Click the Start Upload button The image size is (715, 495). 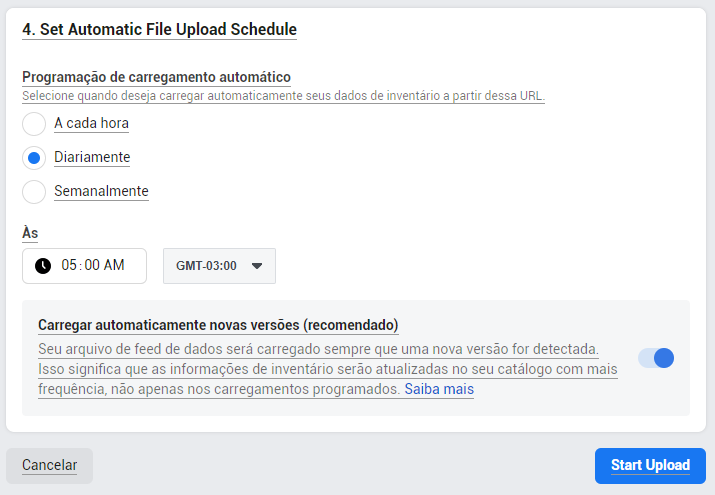tap(650, 465)
